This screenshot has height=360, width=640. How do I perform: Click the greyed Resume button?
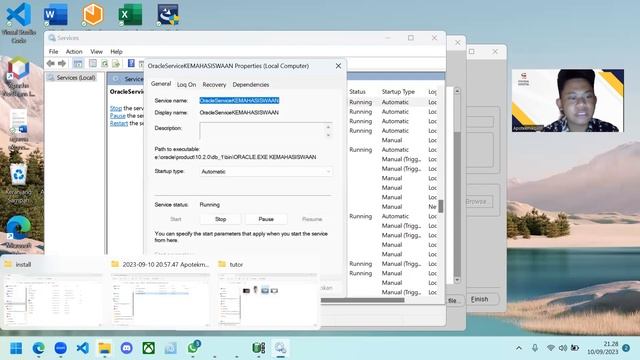pos(312,219)
